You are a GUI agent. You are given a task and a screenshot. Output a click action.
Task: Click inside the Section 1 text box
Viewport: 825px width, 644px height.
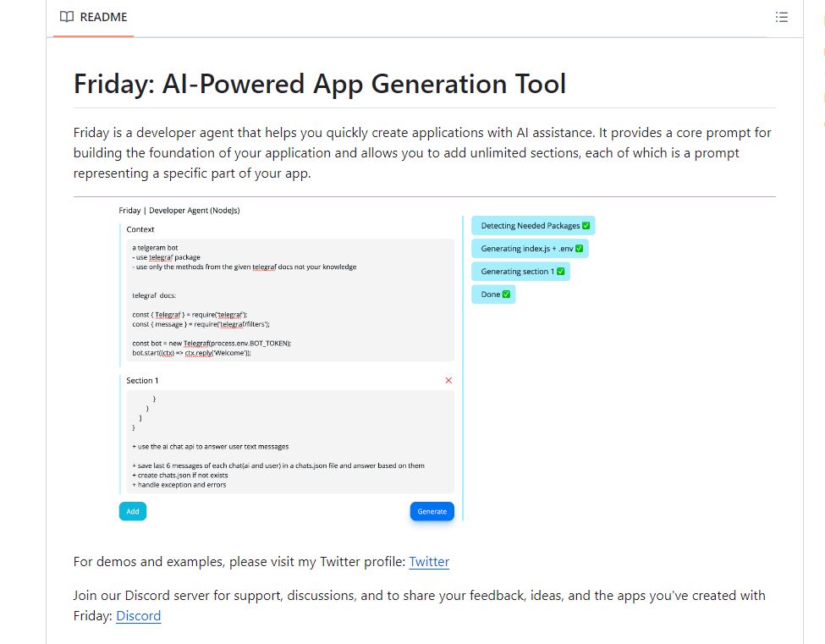(288, 442)
